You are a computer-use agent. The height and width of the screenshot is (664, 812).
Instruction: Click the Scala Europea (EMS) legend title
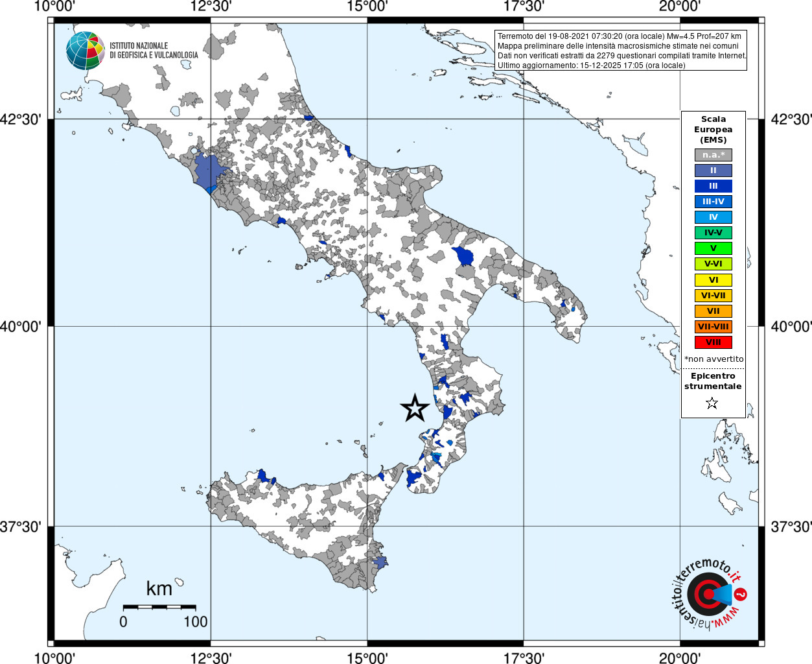[x=713, y=130]
